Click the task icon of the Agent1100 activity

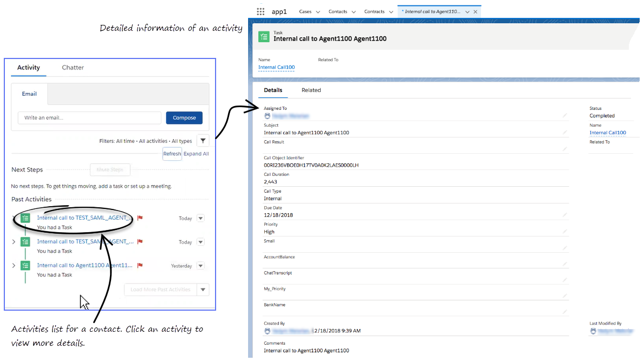(x=25, y=266)
